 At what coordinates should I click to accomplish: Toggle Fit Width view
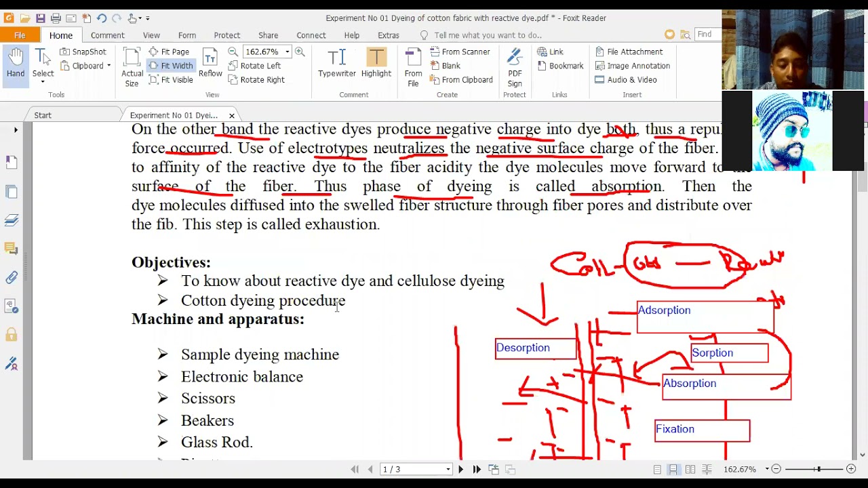171,66
